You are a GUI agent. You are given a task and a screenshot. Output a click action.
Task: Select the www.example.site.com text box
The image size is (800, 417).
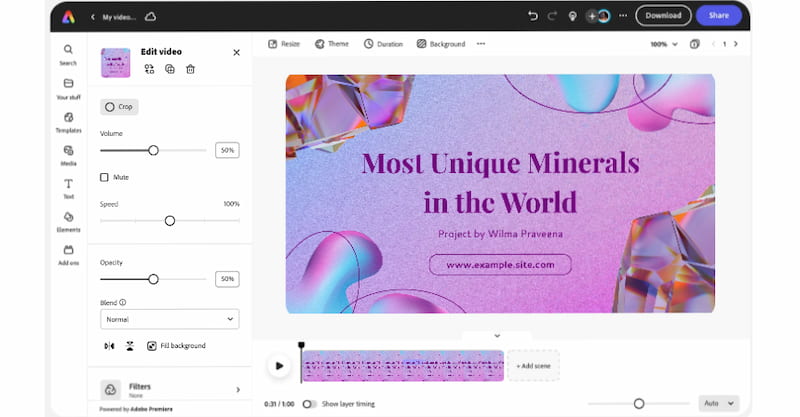pos(500,264)
